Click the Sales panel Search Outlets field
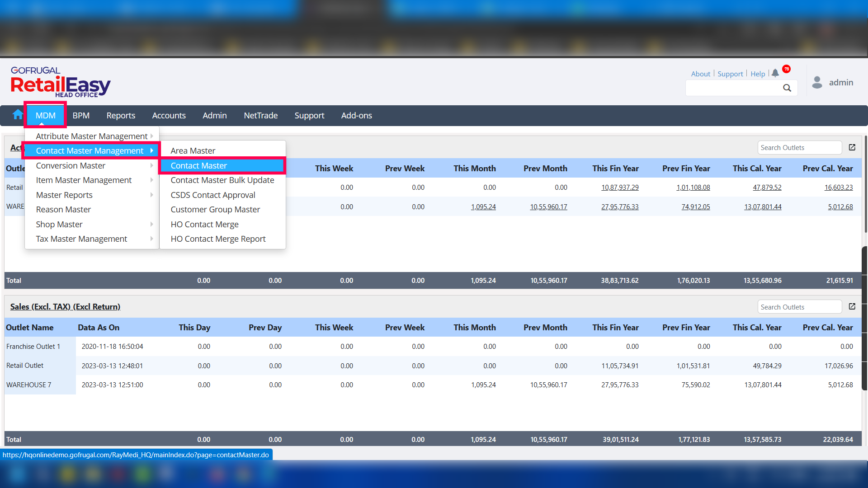The image size is (868, 488). point(799,307)
